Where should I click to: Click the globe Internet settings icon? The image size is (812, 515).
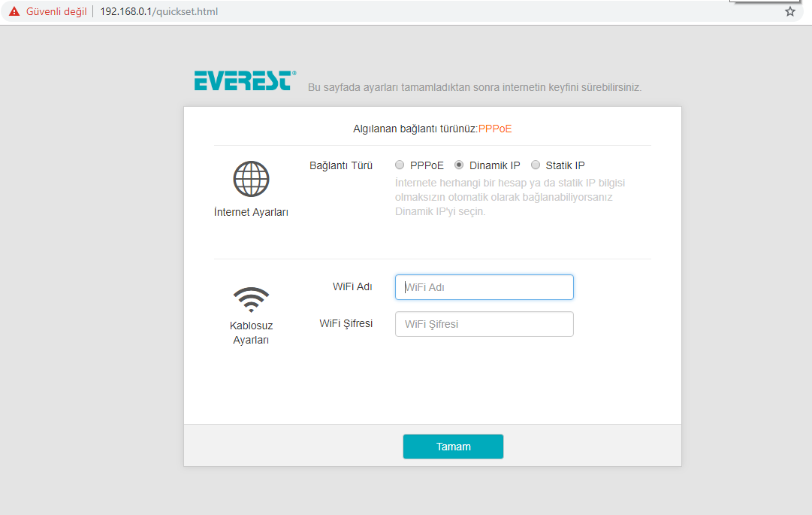(251, 179)
